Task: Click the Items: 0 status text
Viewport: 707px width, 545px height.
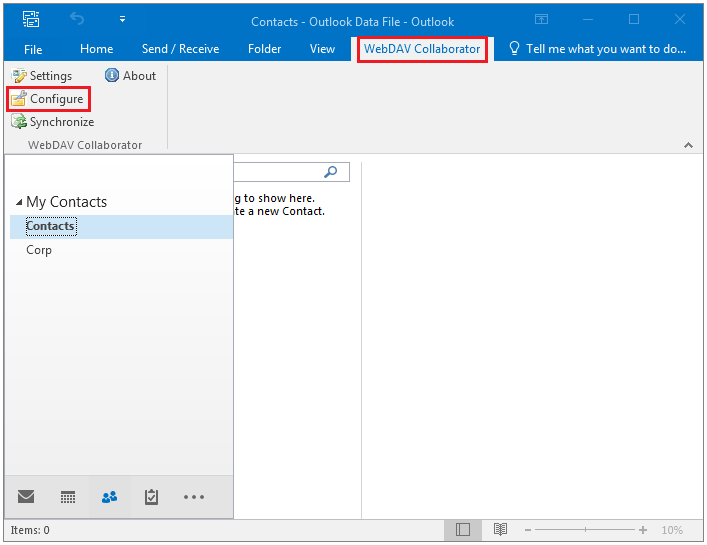Action: point(30,530)
